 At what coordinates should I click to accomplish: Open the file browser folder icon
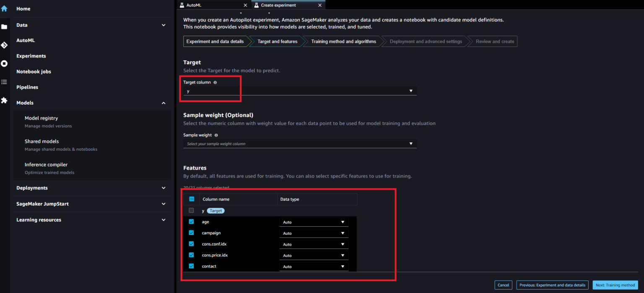(4, 27)
